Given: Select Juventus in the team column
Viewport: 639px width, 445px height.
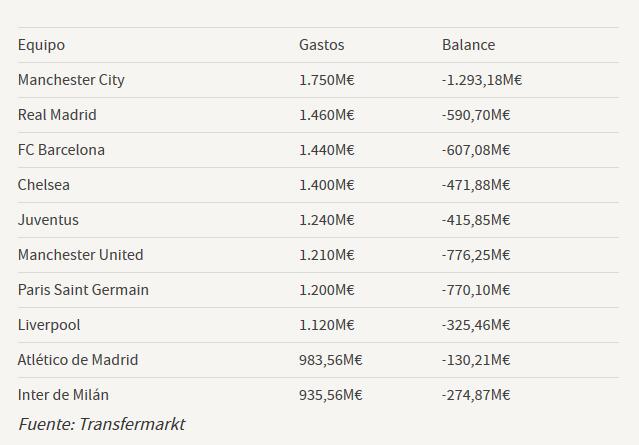Looking at the screenshot, I should [48, 220].
